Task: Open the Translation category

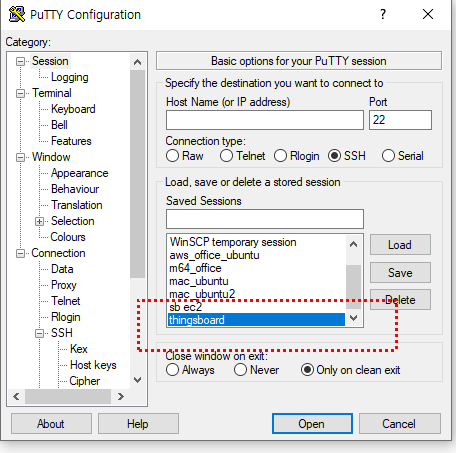Action: pyautogui.click(x=77, y=205)
